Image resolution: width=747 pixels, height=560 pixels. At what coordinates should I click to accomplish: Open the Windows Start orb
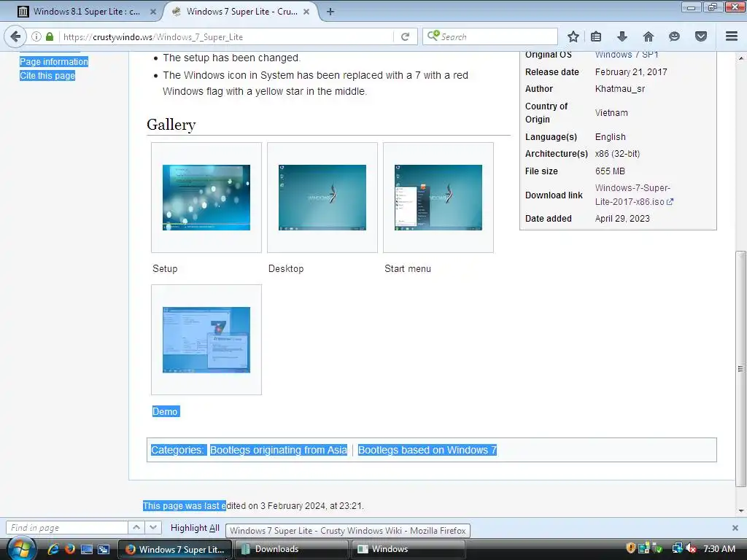(21, 548)
